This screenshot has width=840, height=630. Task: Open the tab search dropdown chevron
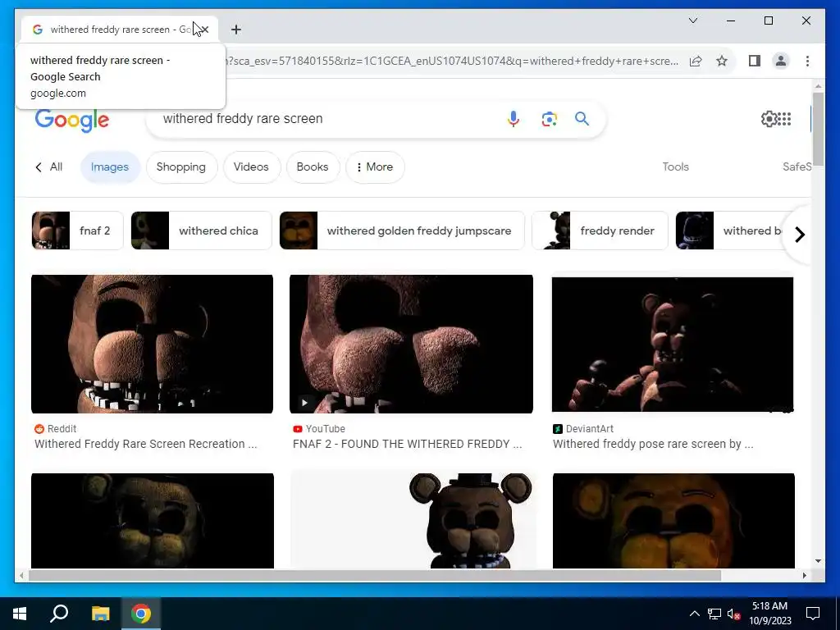[x=692, y=21]
